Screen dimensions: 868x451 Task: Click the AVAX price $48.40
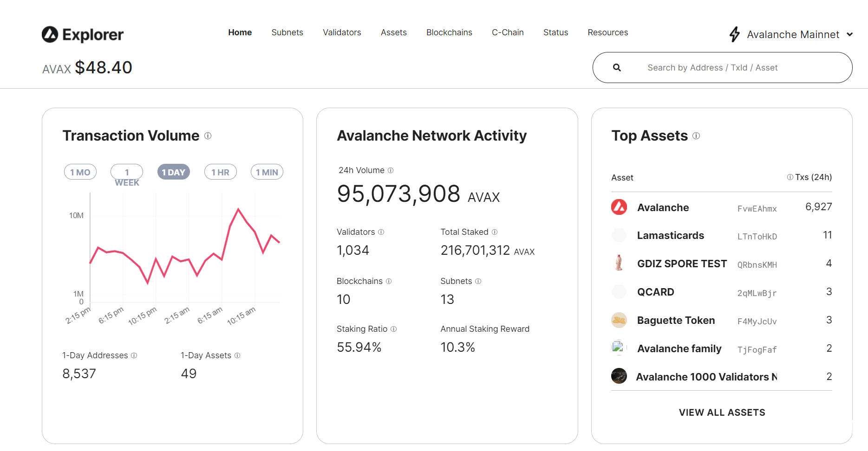coord(104,67)
